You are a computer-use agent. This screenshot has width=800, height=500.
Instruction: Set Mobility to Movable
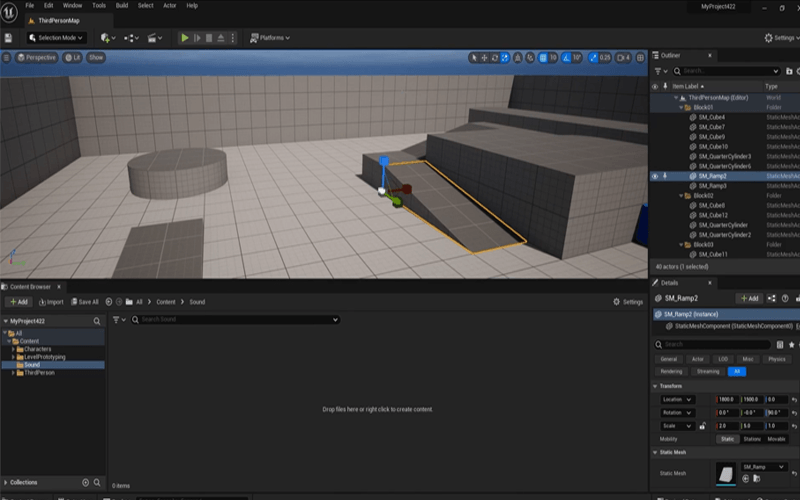tap(776, 439)
